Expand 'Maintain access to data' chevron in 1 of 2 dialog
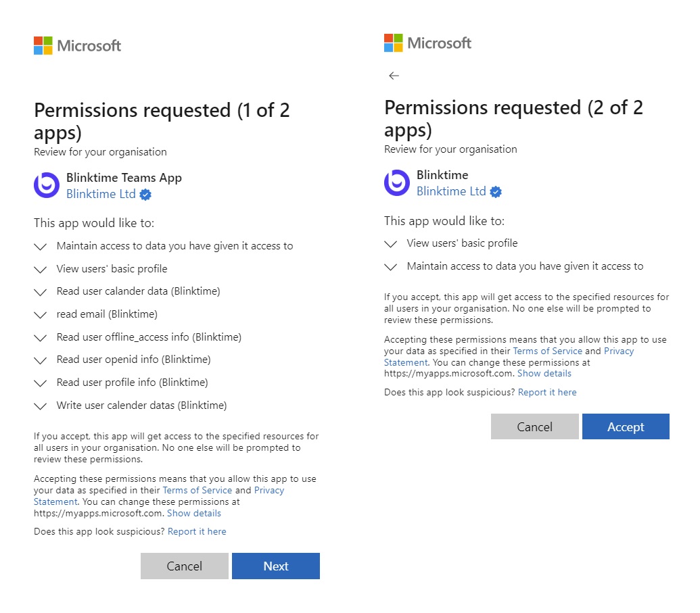This screenshot has width=700, height=613. [41, 247]
